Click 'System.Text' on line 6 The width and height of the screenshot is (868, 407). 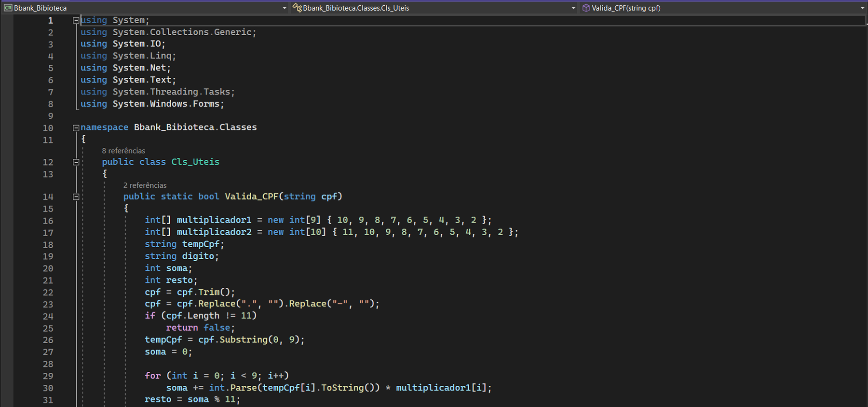[x=142, y=80]
